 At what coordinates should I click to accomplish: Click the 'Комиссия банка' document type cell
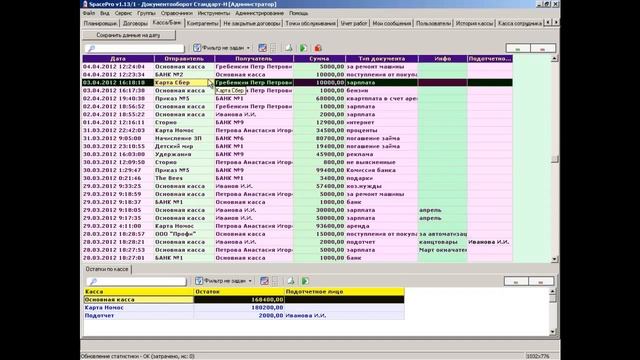(382, 170)
